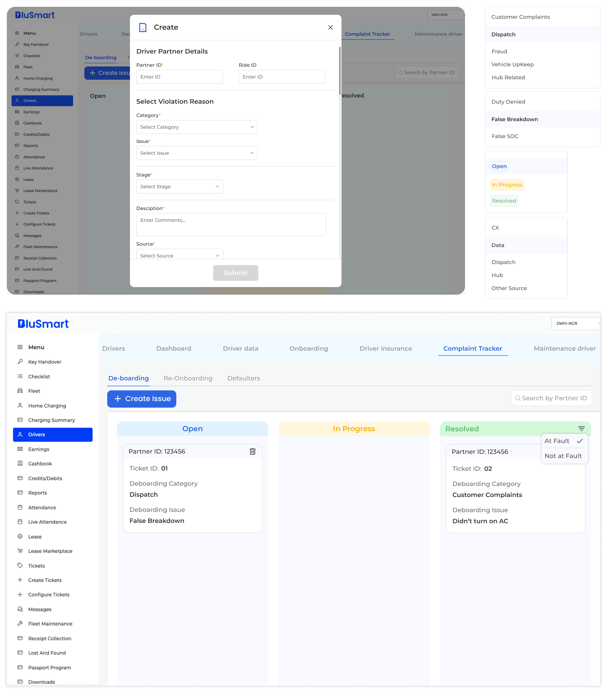
Task: Click the Live Attendance icon in the bottom sidebar
Action: pos(20,522)
